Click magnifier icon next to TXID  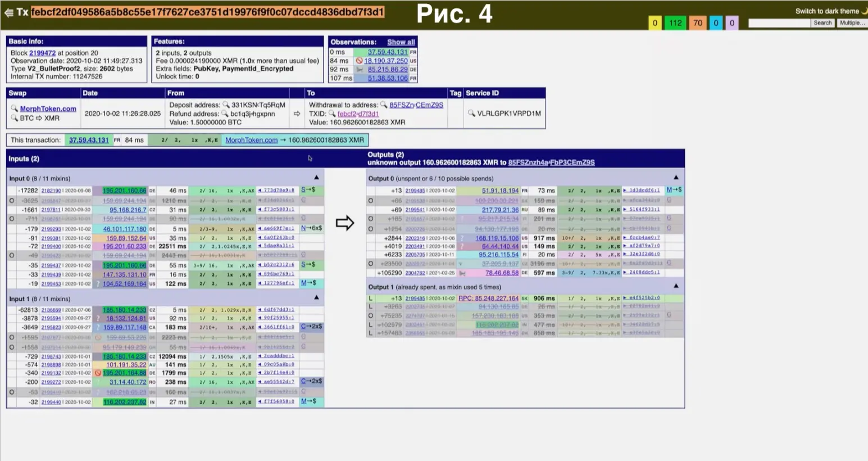tap(332, 114)
